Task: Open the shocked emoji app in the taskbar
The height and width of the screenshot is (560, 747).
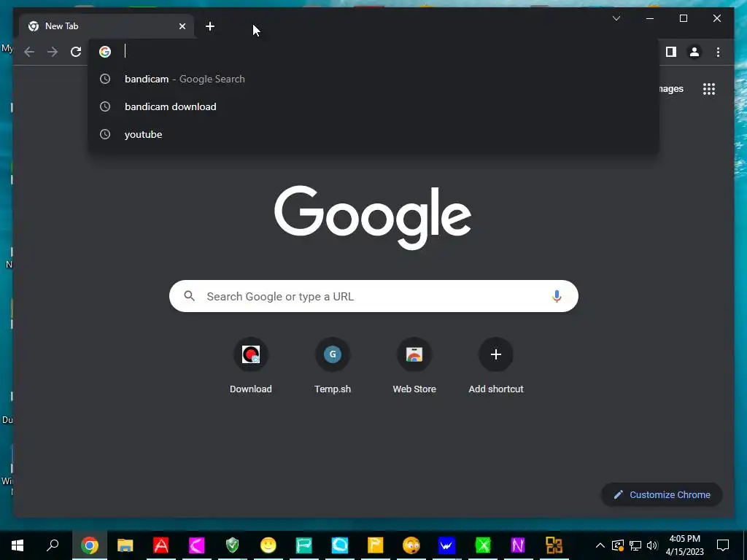Action: click(x=411, y=545)
